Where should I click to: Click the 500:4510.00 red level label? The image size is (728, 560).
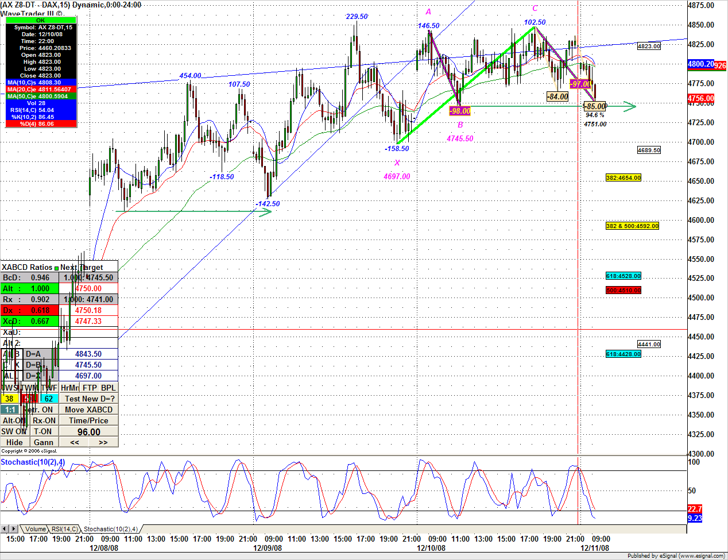click(x=624, y=291)
